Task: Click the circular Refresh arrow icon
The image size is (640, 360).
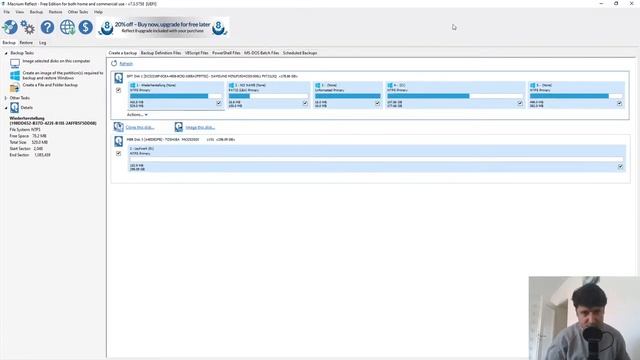Action: (x=114, y=63)
